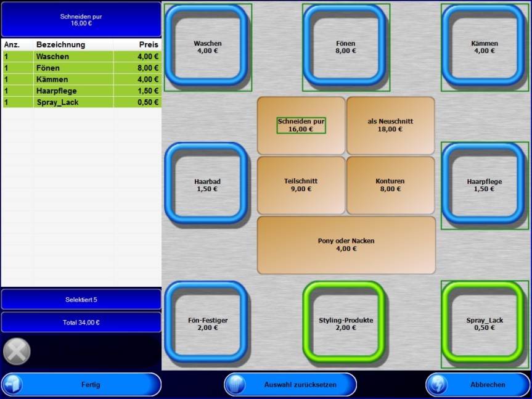Select the Pony oder Nacken 4,00 € option
This screenshot has height=399, width=532.
[x=346, y=245]
